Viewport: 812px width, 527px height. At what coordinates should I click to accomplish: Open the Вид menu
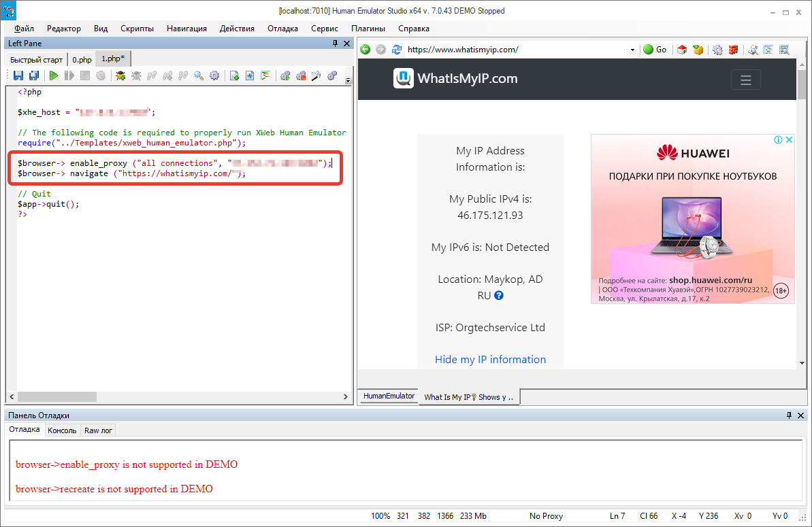[101, 29]
